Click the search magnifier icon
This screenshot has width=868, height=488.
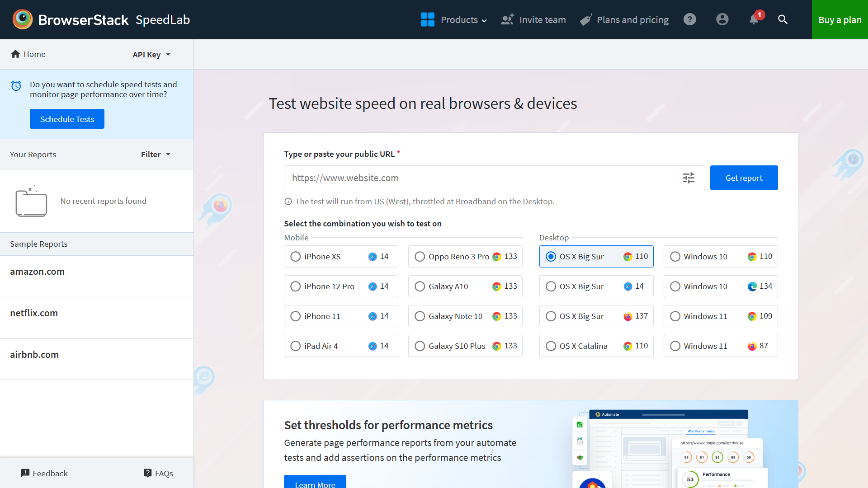click(783, 19)
